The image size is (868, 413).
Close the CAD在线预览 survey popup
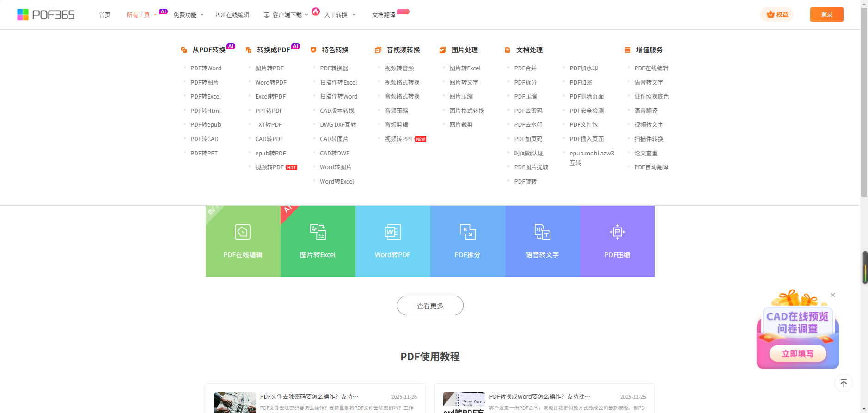[x=832, y=295]
